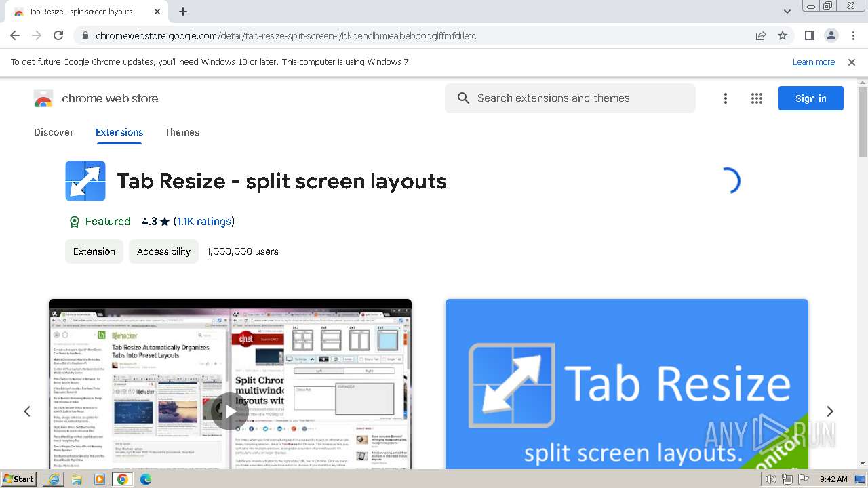Bookmark this tab with the star icon
This screenshot has width=868, height=488.
(783, 35)
